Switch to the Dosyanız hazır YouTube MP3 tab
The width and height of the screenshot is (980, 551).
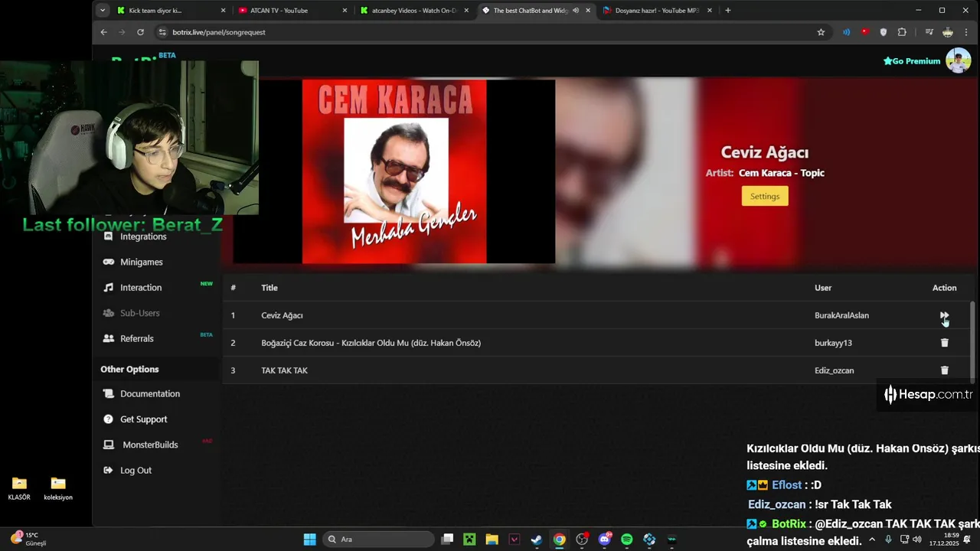657,11
